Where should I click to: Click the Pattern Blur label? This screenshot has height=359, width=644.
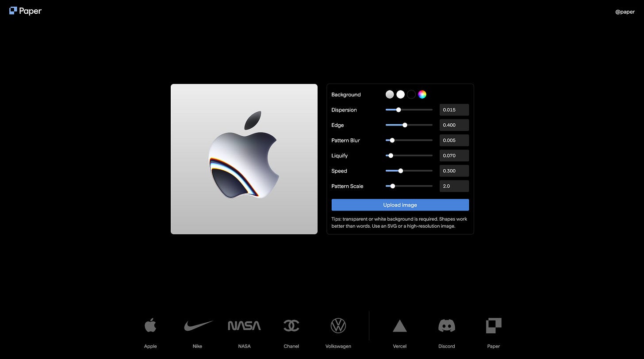(346, 140)
